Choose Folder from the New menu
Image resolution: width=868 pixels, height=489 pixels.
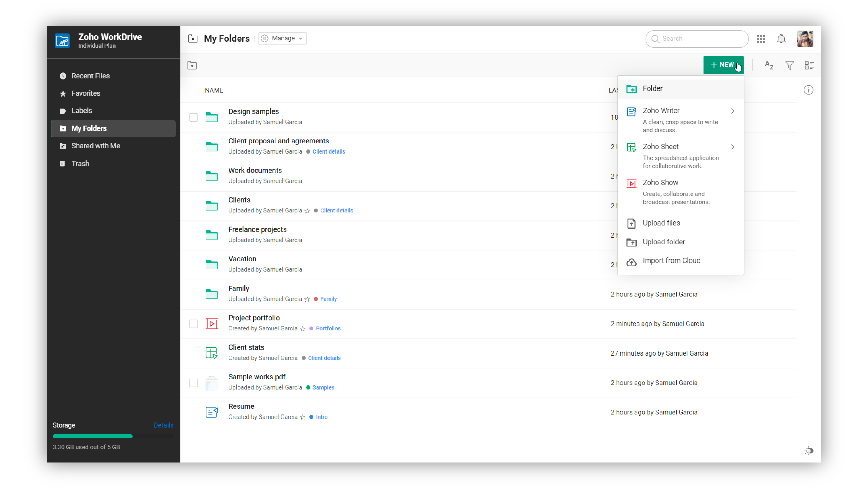(652, 88)
